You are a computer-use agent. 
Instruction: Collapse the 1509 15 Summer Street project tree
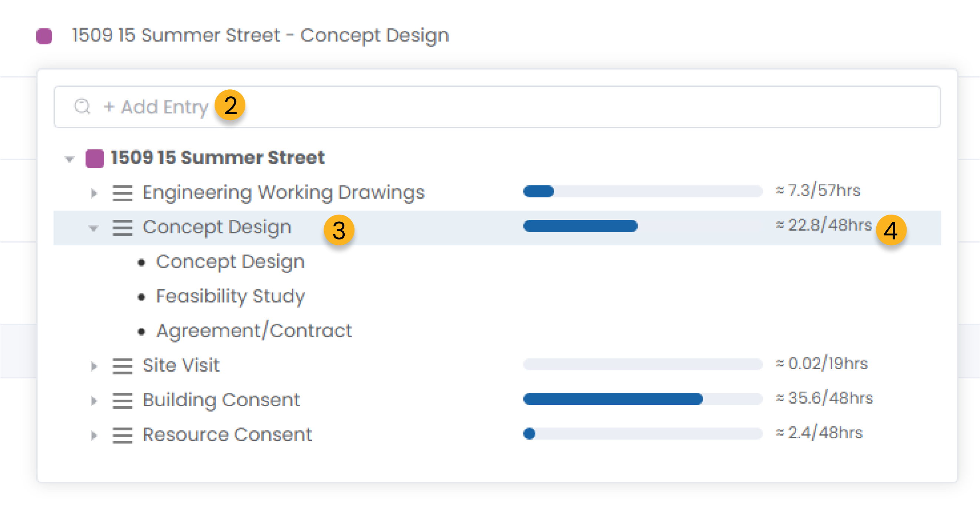coord(69,159)
